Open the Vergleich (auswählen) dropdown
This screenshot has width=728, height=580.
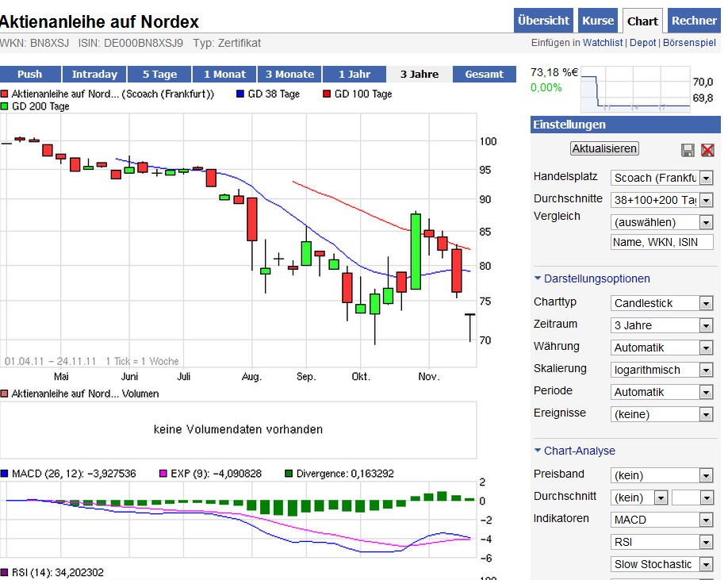click(661, 222)
